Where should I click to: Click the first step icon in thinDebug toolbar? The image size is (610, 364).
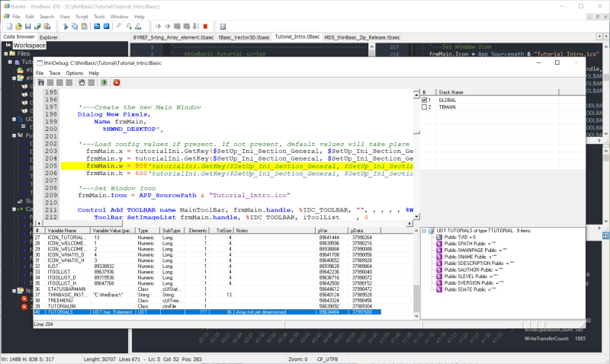pos(41,82)
